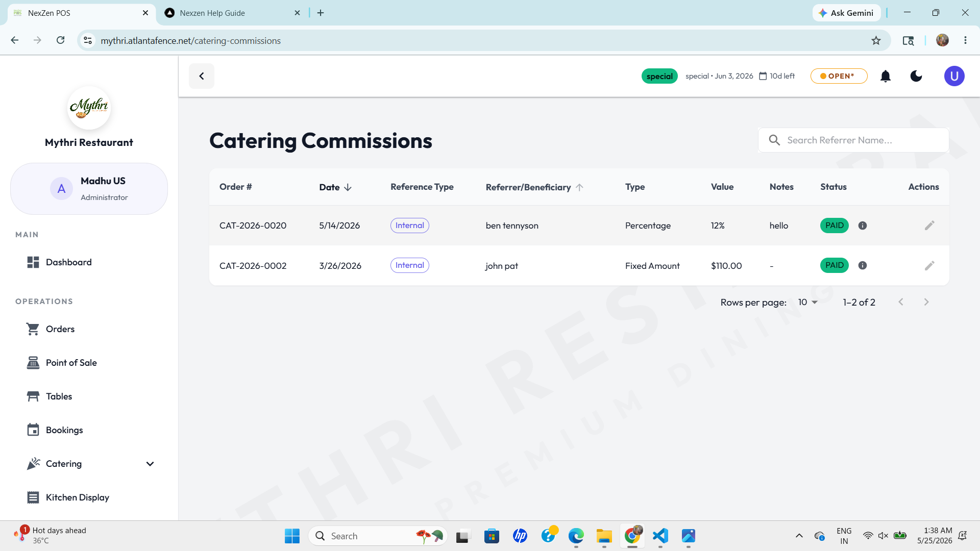Open Orders menu item
980x551 pixels.
89,329
